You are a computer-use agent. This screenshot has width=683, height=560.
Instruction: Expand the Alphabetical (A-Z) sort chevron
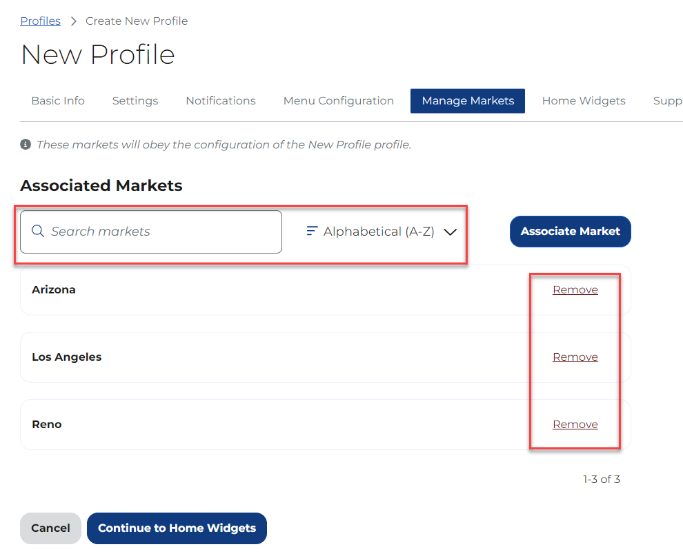(x=450, y=232)
